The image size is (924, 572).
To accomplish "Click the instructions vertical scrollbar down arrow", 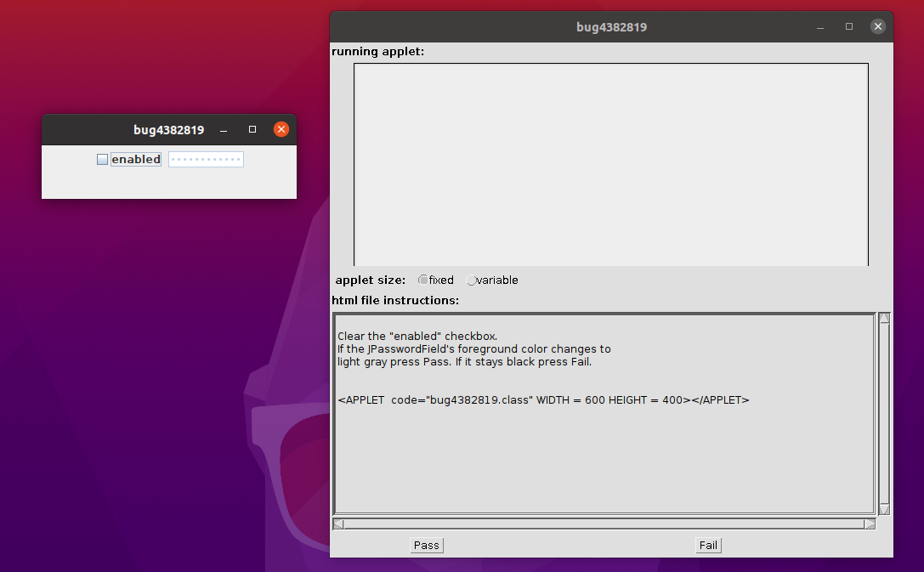I will (884, 509).
